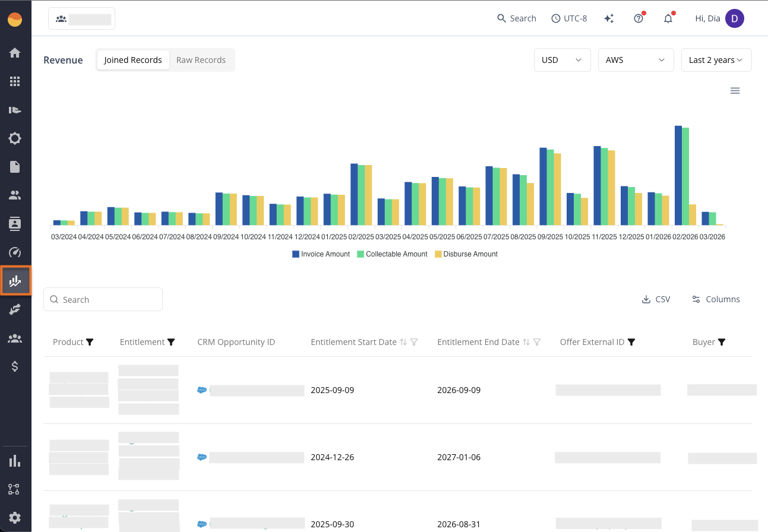Click the Salesforce icon in 2025-09-09 row
Viewport: 768px width, 532px height.
[202, 390]
